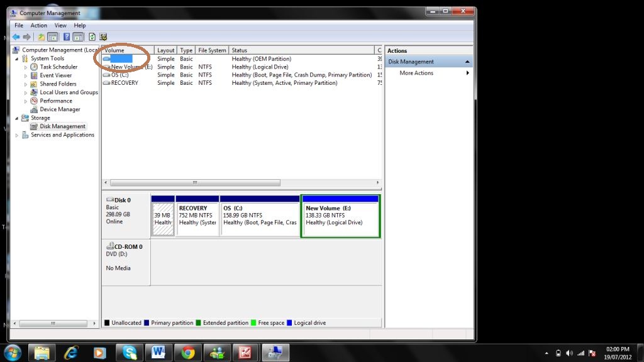Screen dimensions: 644x362
Task: Select the Device Manager item in the tree
Action: 60,109
